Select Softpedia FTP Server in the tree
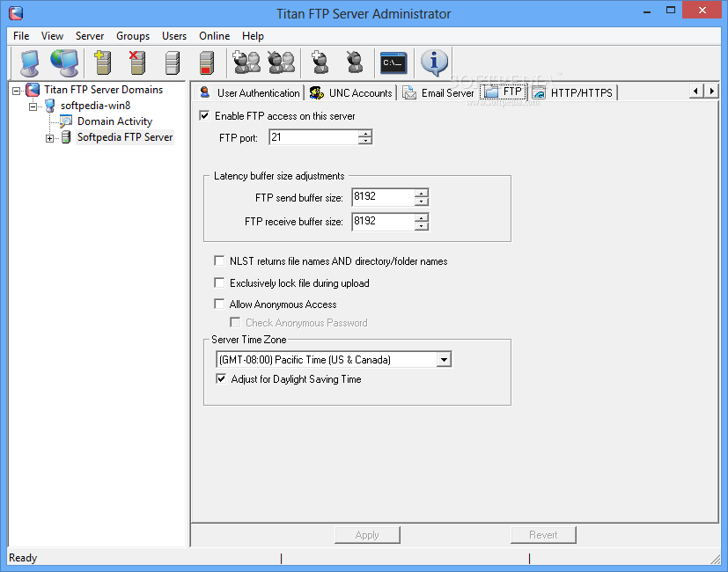 (125, 137)
